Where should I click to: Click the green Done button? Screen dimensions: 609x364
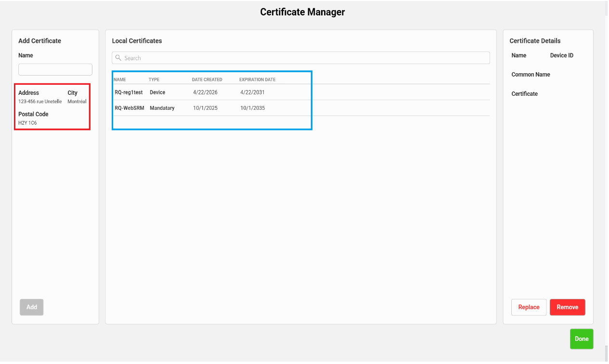pos(582,339)
